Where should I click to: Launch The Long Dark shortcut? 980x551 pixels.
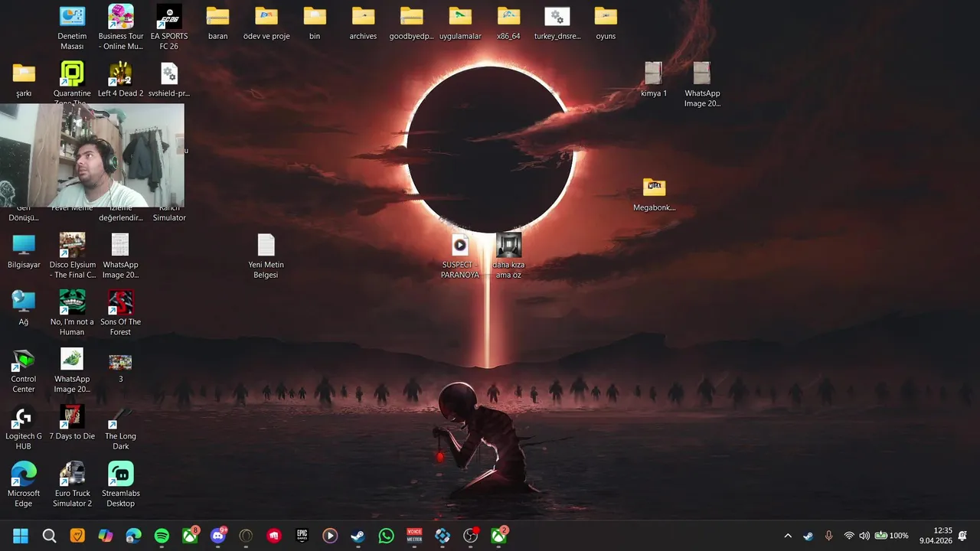point(121,428)
